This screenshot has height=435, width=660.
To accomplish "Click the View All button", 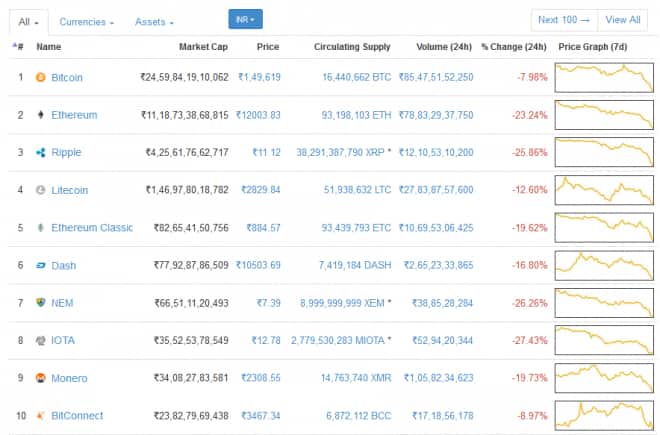I will click(622, 20).
